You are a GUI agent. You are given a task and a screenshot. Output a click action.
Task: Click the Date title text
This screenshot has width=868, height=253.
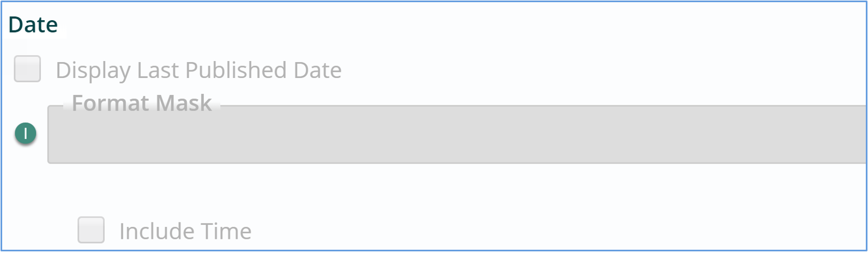click(x=33, y=25)
